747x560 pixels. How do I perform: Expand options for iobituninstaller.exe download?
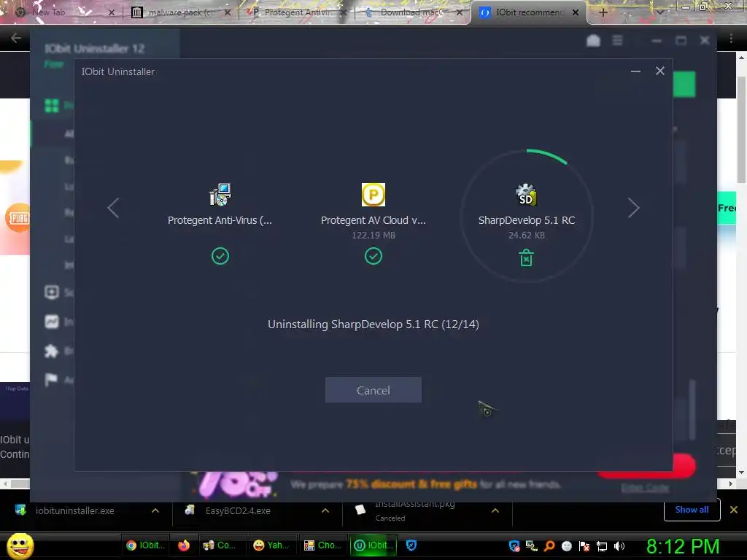tap(155, 510)
